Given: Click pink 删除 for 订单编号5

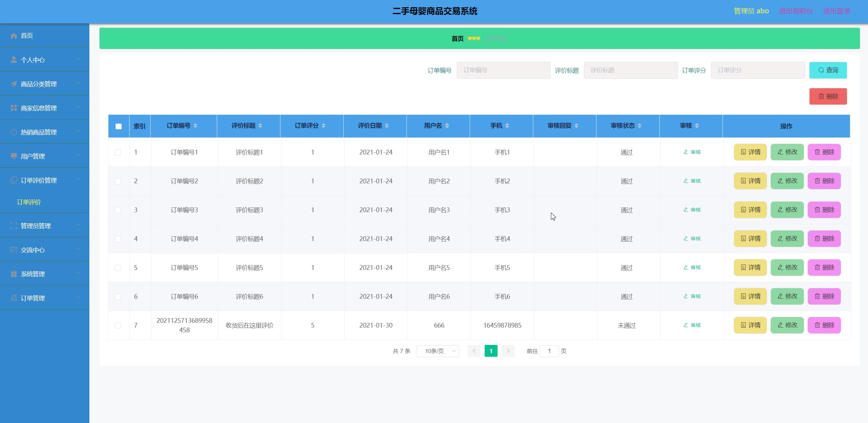Looking at the screenshot, I should [824, 268].
